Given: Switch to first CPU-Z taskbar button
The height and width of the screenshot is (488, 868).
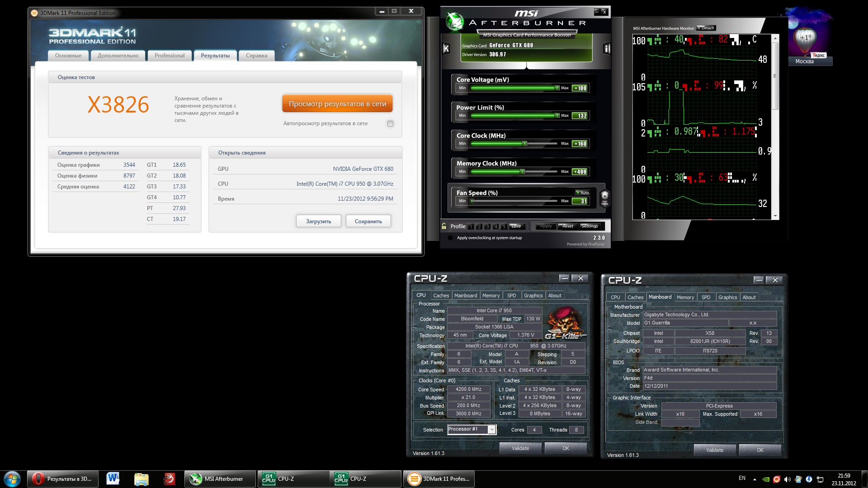Looking at the screenshot, I should point(293,479).
